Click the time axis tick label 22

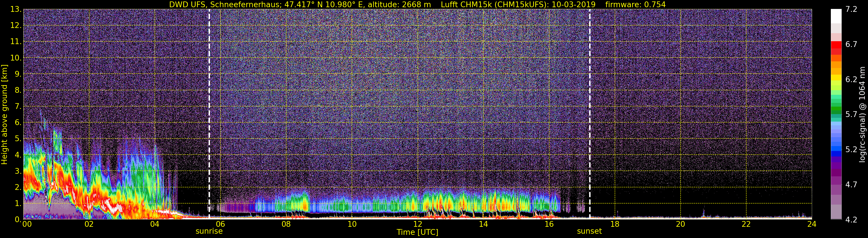[x=746, y=224]
